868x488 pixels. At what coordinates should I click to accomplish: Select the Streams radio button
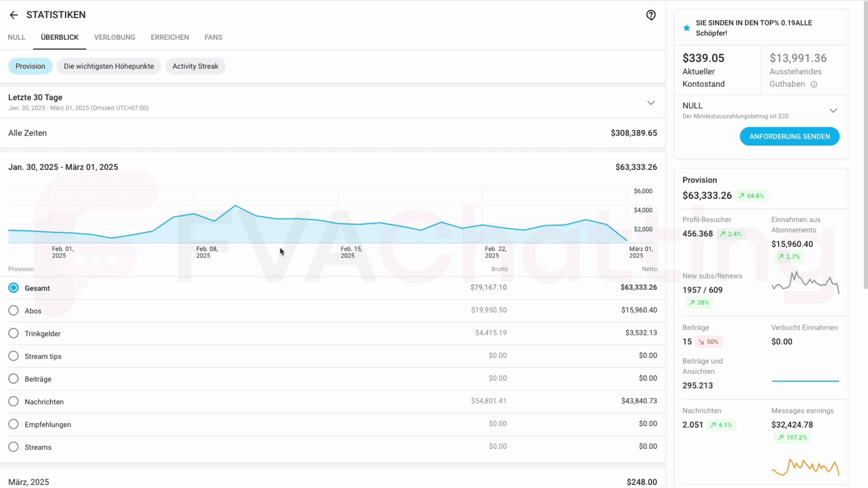13,446
